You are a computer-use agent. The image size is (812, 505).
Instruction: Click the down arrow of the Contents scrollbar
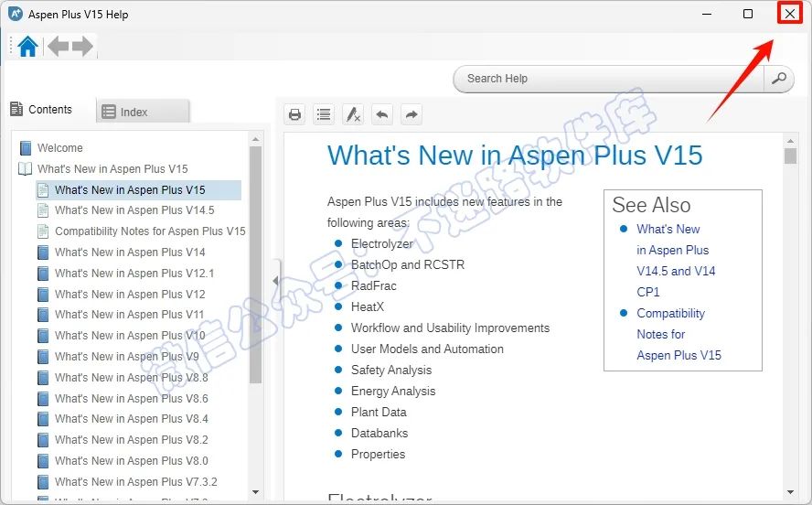[255, 492]
